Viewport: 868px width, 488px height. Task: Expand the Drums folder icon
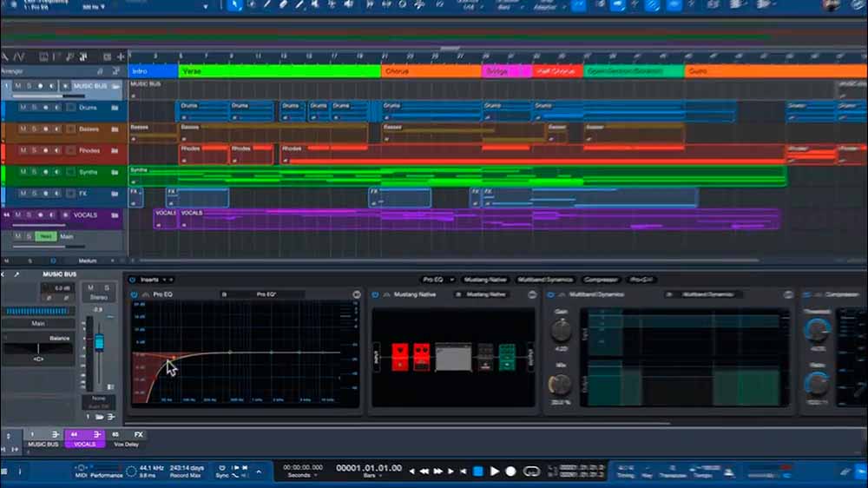tap(115, 108)
